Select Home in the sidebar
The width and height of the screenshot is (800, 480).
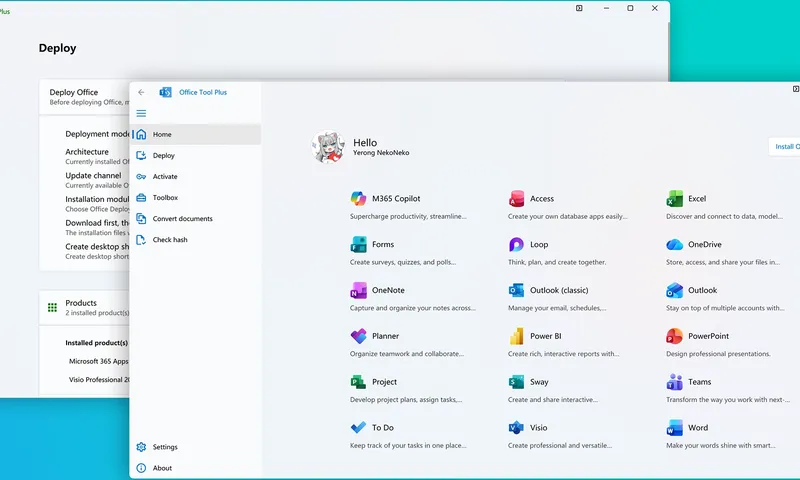click(196, 134)
